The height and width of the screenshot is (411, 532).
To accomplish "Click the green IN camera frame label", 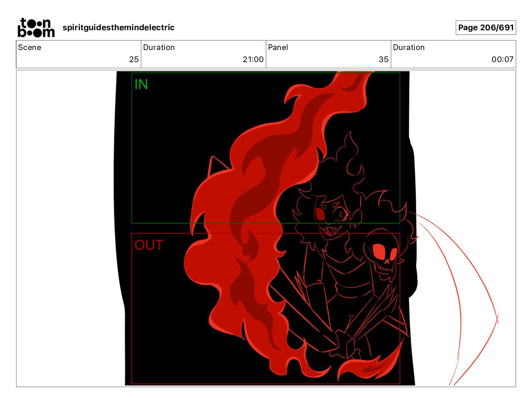I will (141, 84).
